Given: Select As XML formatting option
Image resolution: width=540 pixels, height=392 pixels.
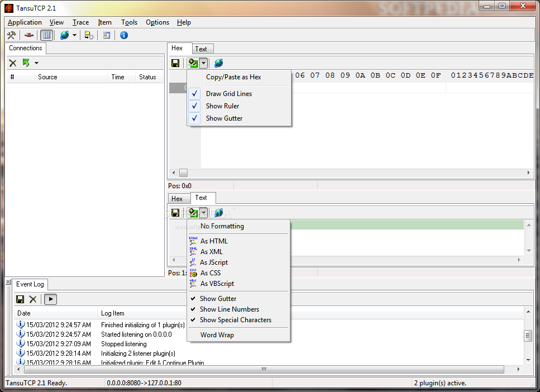Looking at the screenshot, I should [x=238, y=252].
